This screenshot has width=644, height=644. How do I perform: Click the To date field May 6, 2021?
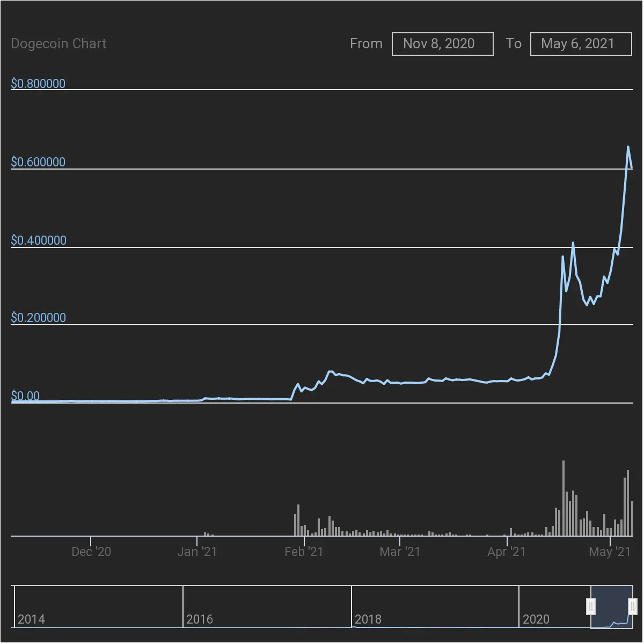pos(581,44)
